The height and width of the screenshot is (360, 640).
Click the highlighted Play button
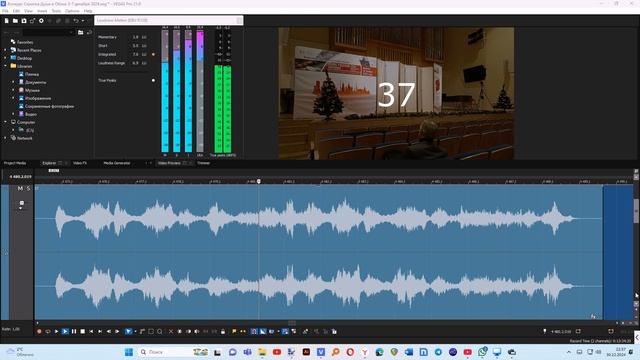(x=65, y=331)
